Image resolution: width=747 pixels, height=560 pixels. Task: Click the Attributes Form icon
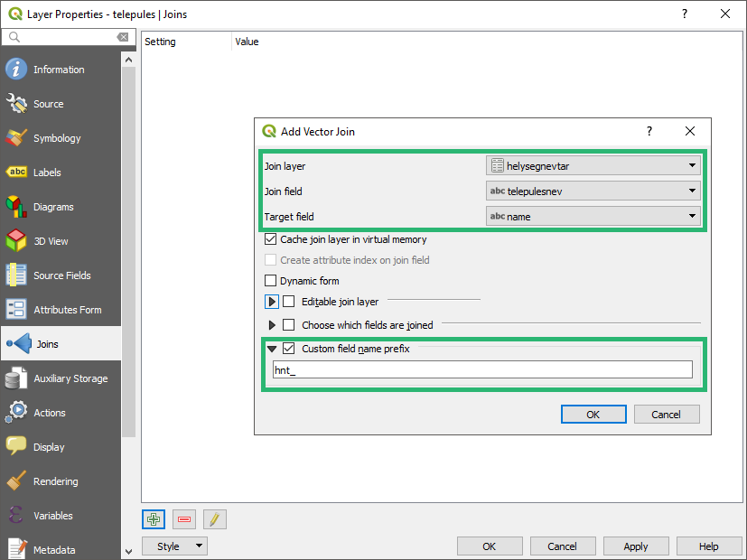click(x=16, y=310)
